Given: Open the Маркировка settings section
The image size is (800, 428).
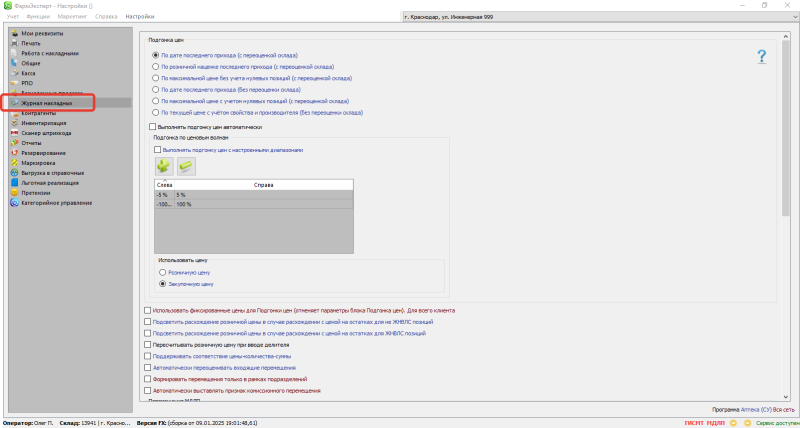Looking at the screenshot, I should click(38, 162).
